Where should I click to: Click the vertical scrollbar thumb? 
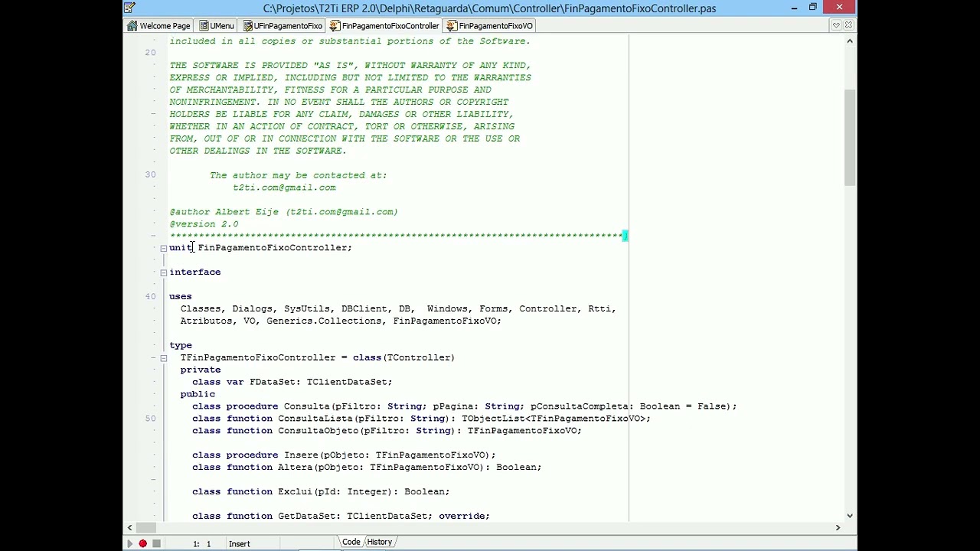[850, 136]
